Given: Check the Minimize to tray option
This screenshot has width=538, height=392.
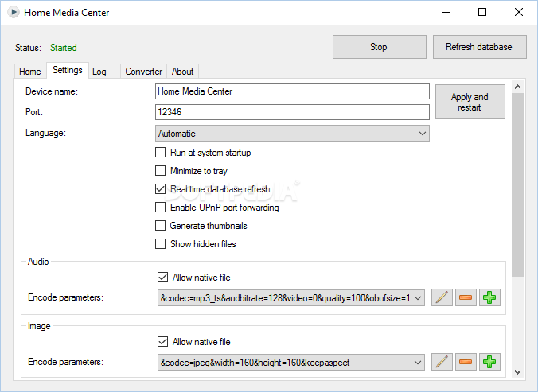Looking at the screenshot, I should pyautogui.click(x=161, y=171).
